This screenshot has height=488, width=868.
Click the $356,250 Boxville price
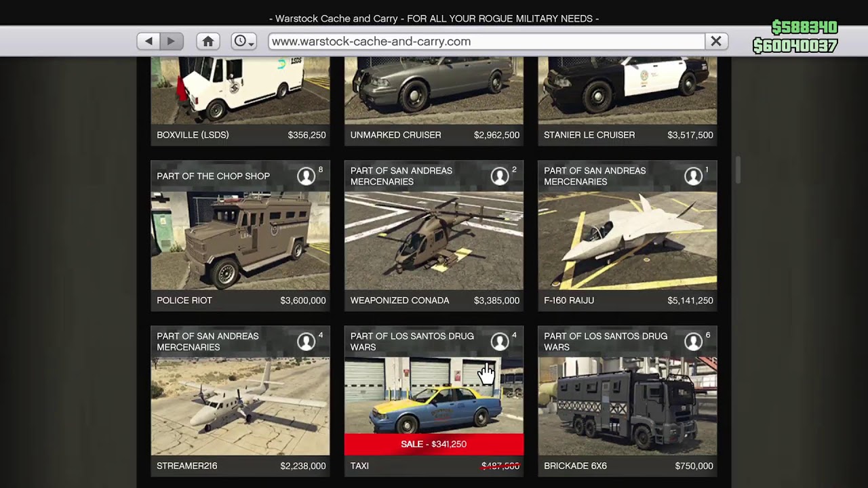(307, 135)
